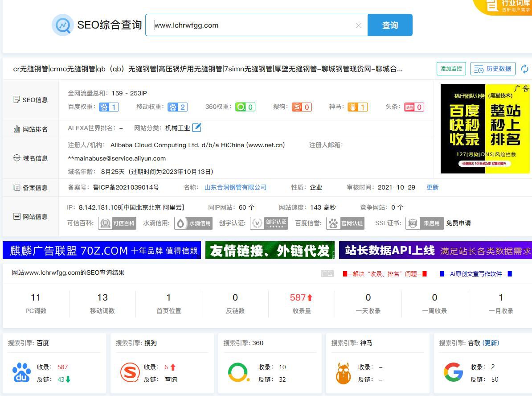Screen dimensions: 532x396
Task: Open the 行业词库 corner banner
Action: (503, 7)
